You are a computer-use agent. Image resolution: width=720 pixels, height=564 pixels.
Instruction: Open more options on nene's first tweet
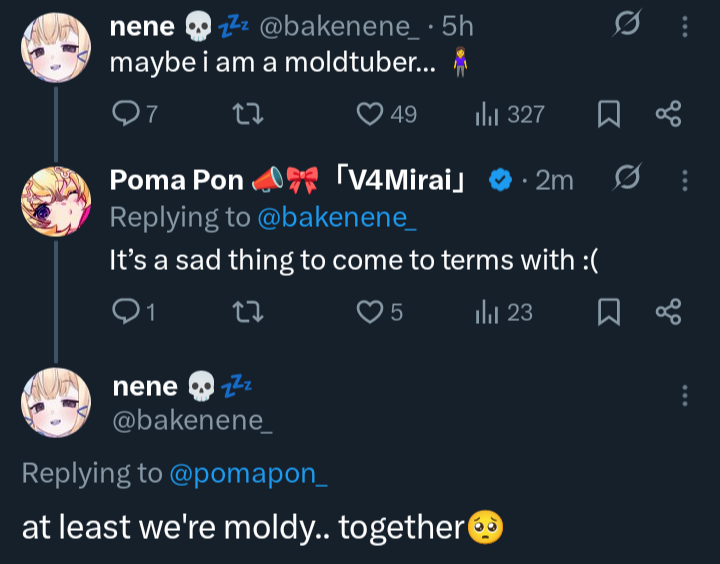tap(685, 26)
